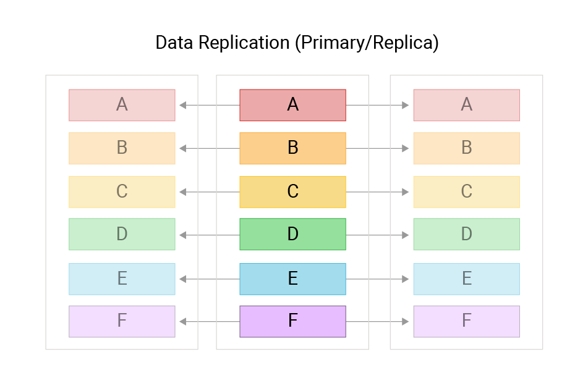Click the D replica block in left panel
This screenshot has width=588, height=386.
coord(122,234)
